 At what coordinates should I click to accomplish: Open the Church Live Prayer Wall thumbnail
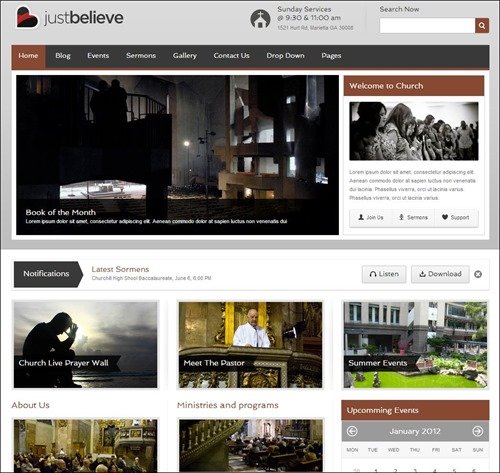[x=85, y=345]
